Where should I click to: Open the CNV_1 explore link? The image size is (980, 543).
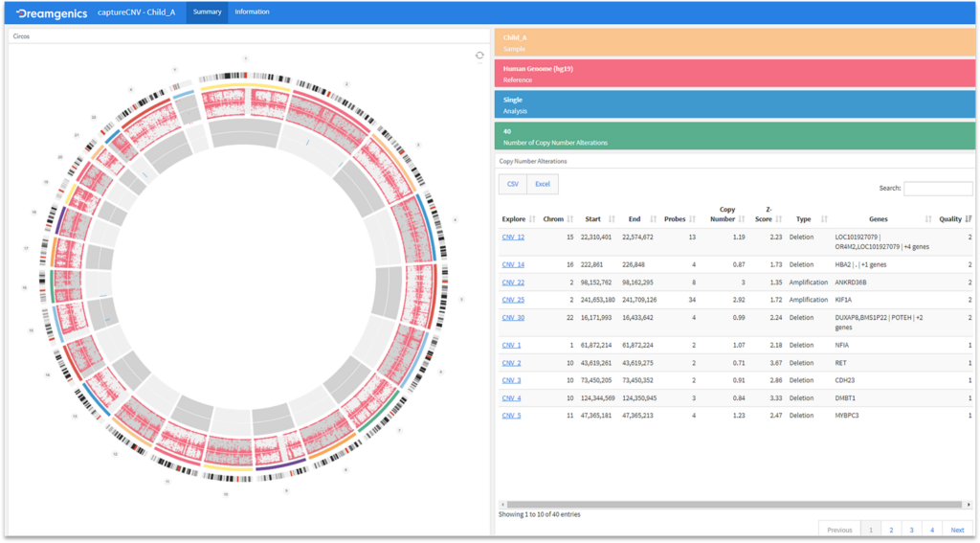[511, 346]
